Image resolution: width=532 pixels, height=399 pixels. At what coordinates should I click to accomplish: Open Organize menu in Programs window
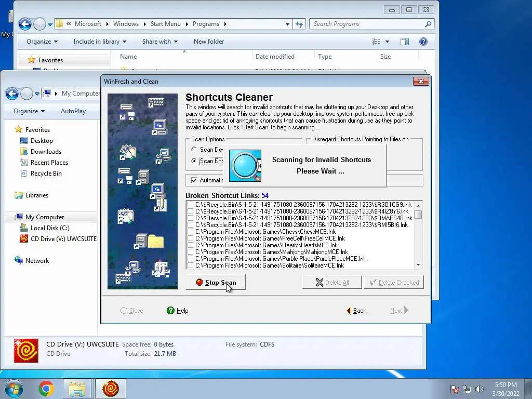(x=42, y=42)
